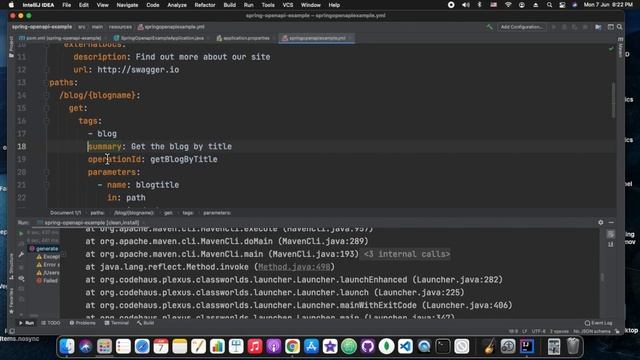Screen dimensions: 640x360
Task: Click the Build project hammer icon
Action: tap(489, 27)
